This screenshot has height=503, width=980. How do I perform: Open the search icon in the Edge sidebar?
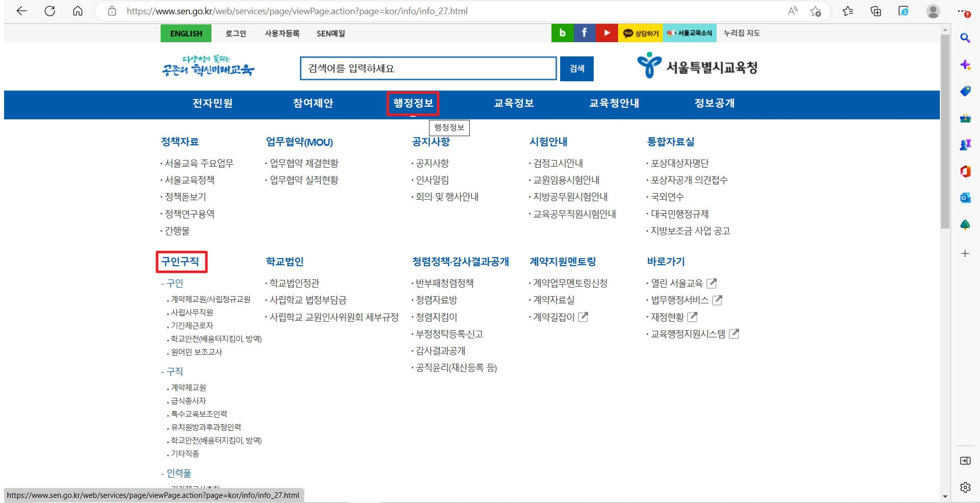tap(965, 37)
